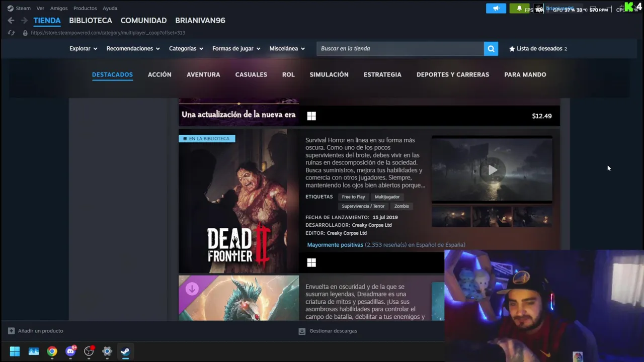Select the PARA MANDO category tab
Viewport: 644px width, 362px height.
point(525,74)
